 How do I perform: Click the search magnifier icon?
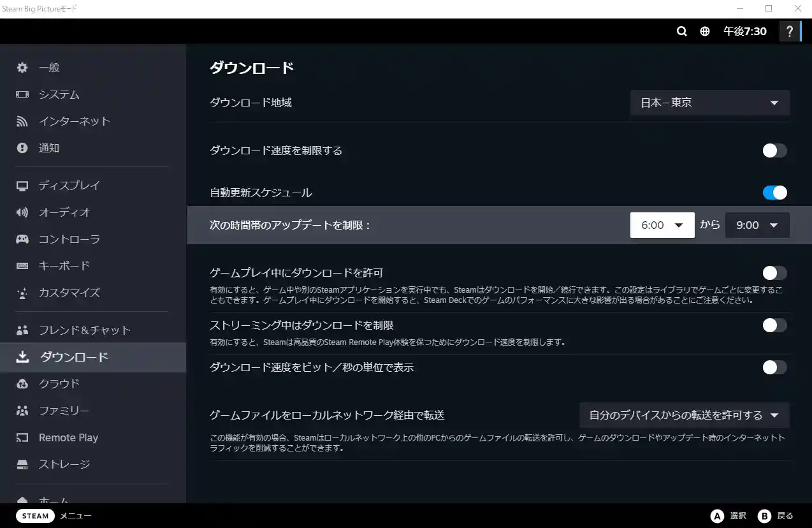pyautogui.click(x=681, y=31)
